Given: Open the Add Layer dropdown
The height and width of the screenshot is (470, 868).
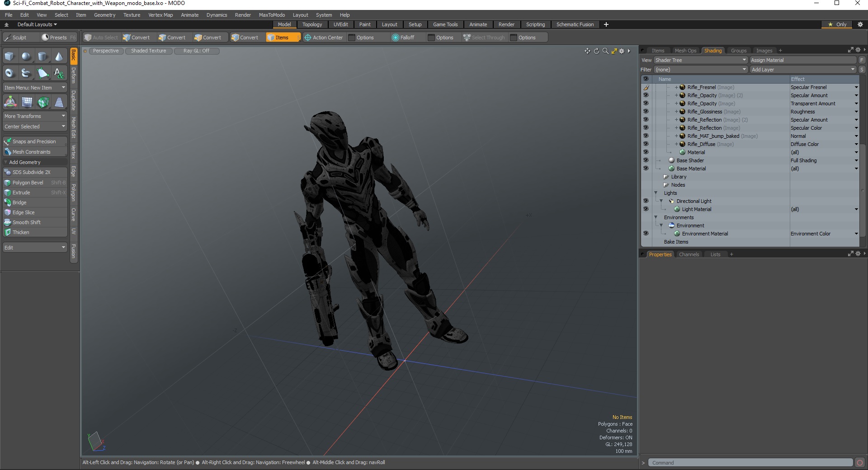Looking at the screenshot, I should pos(803,70).
